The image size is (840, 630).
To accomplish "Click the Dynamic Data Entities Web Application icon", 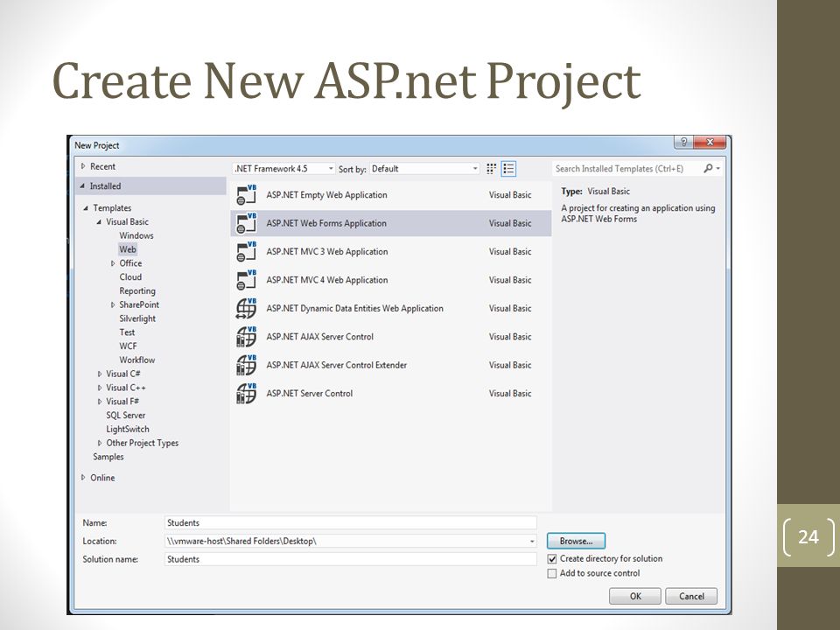I will [x=247, y=309].
